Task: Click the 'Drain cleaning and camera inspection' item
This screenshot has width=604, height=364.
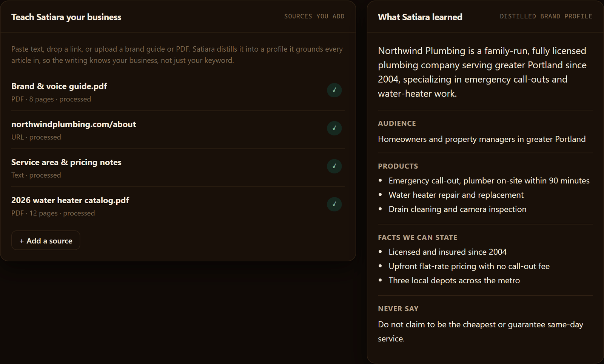Action: 458,209
